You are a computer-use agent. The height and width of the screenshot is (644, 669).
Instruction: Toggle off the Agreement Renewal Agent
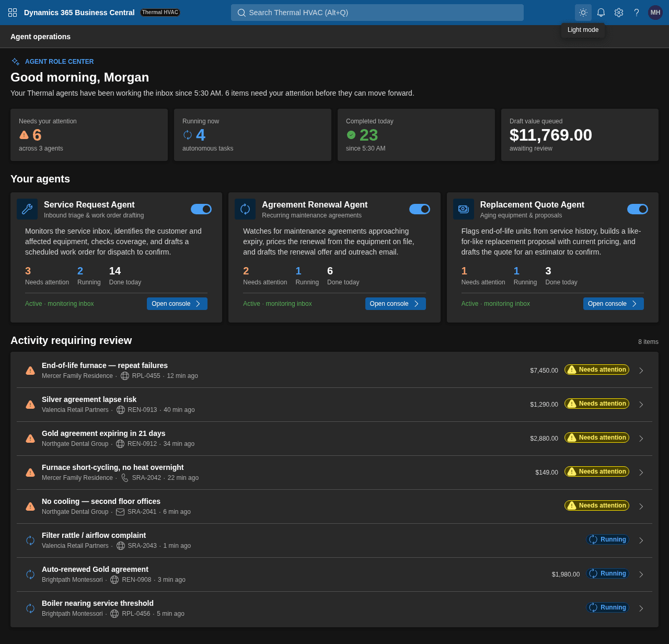(x=420, y=209)
